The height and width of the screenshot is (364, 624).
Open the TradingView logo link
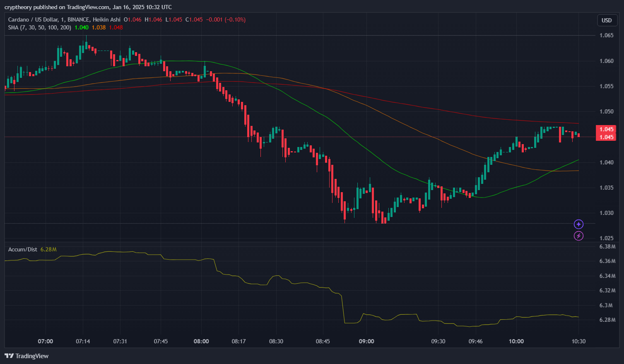pyautogui.click(x=27, y=356)
